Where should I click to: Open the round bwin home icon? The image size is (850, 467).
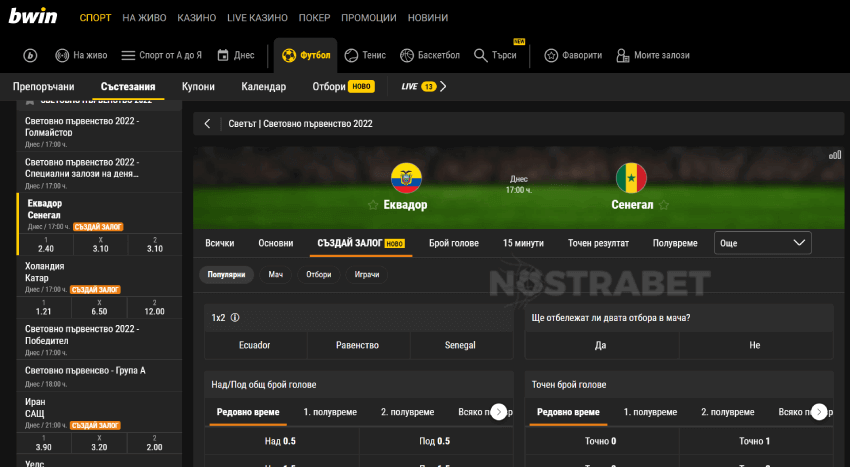pos(30,55)
